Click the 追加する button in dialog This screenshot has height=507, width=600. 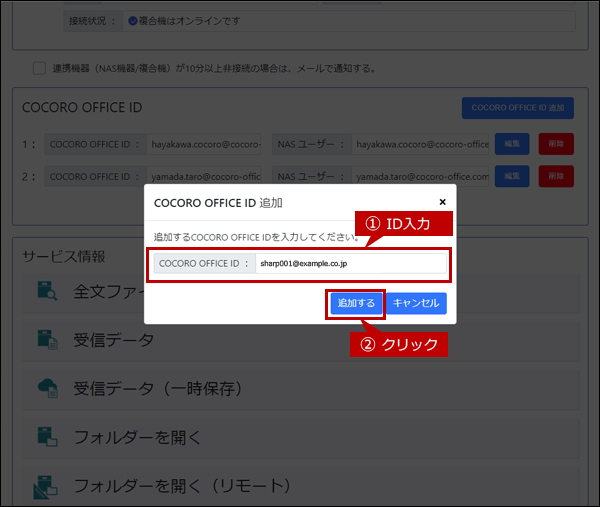click(356, 303)
